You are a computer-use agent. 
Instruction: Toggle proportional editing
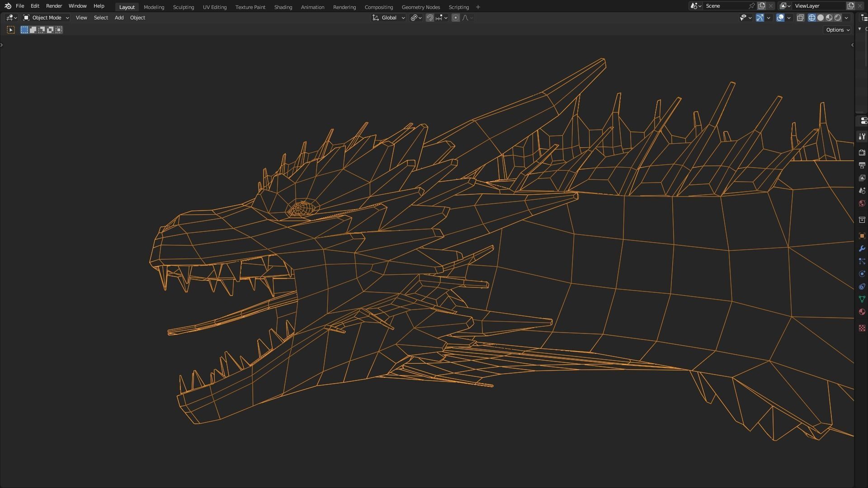tap(456, 18)
